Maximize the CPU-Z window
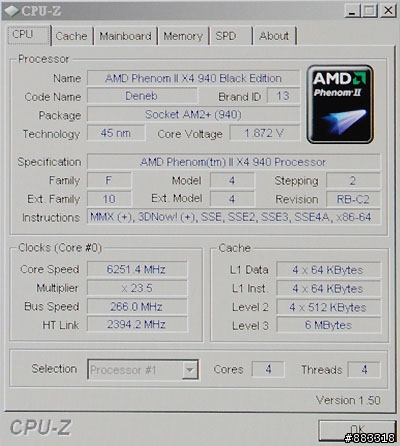400x446 pixels. pyautogui.click(x=370, y=11)
